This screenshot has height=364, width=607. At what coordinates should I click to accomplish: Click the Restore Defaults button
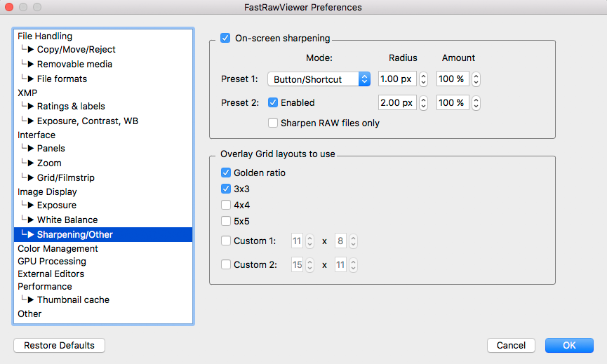point(59,346)
